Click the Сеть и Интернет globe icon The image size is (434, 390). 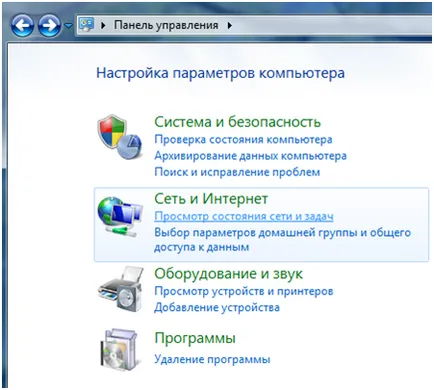click(120, 217)
